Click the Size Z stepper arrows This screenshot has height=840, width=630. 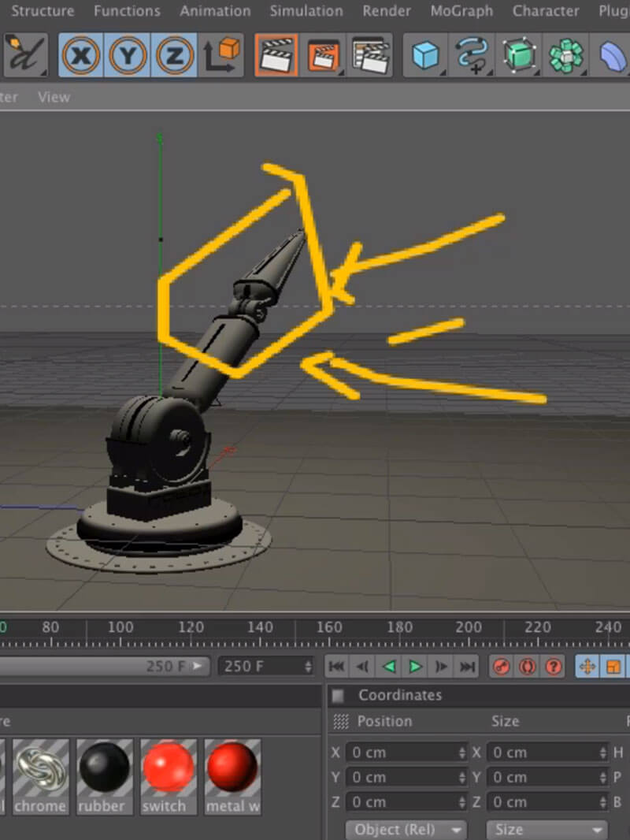[603, 802]
